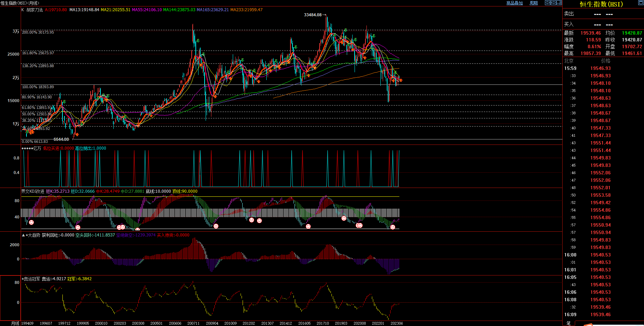Select the 笔 tick tab
This screenshot has width=644, height=326.
pos(569,323)
